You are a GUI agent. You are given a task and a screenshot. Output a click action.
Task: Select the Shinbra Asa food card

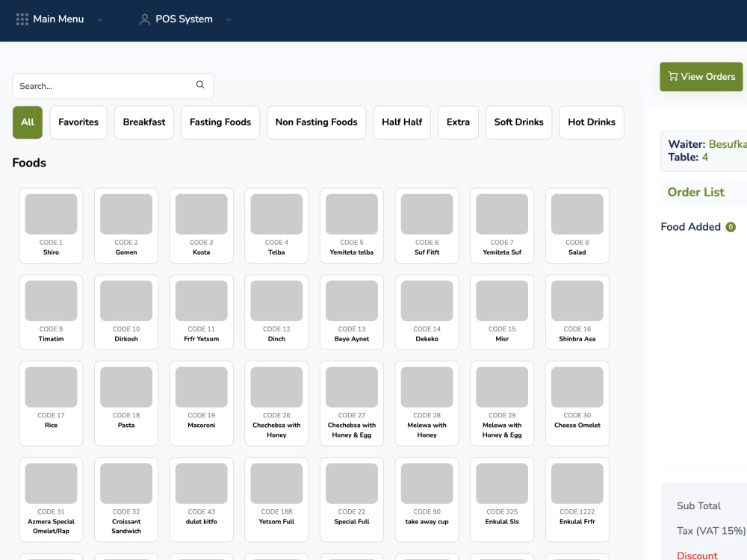point(577,312)
